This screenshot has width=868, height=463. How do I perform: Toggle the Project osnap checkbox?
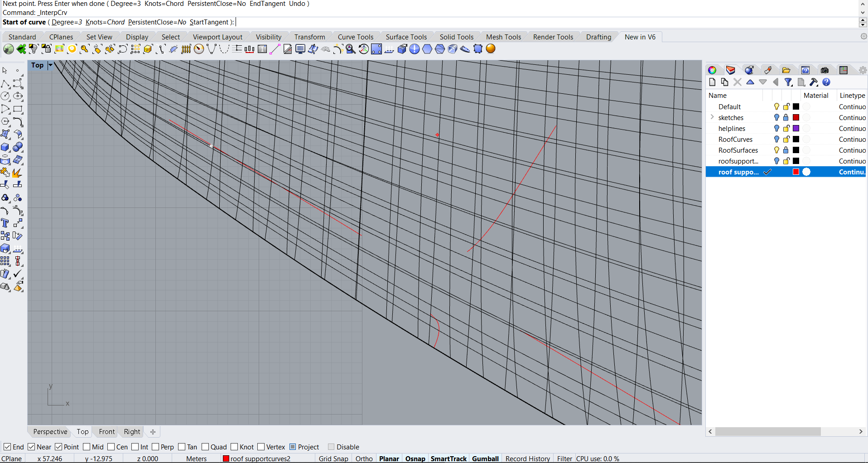[x=293, y=447]
